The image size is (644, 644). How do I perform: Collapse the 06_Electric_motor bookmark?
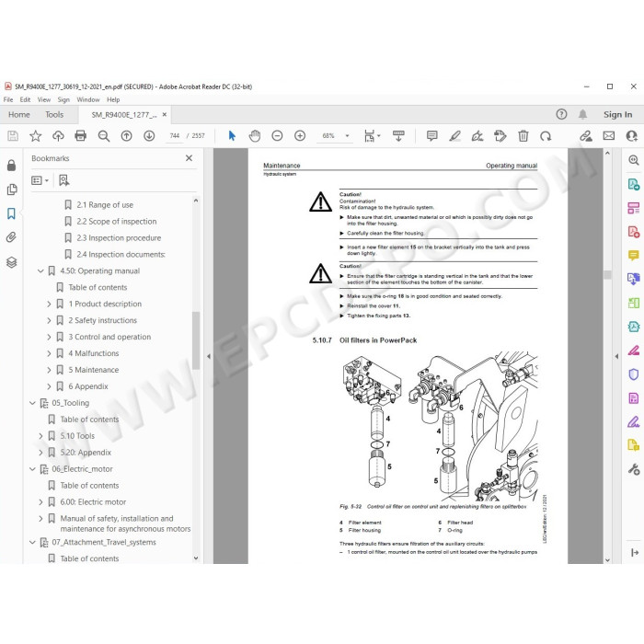tap(32, 469)
